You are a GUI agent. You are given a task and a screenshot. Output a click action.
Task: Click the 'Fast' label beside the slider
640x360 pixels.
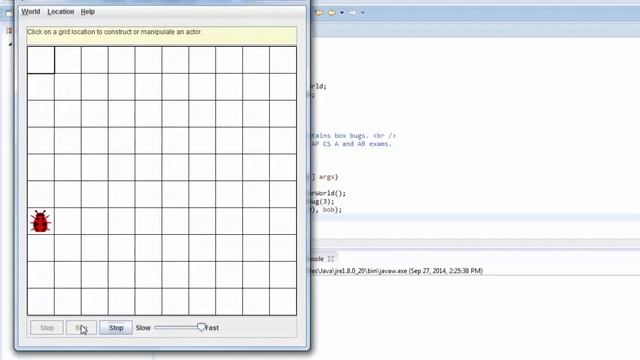pos(212,328)
